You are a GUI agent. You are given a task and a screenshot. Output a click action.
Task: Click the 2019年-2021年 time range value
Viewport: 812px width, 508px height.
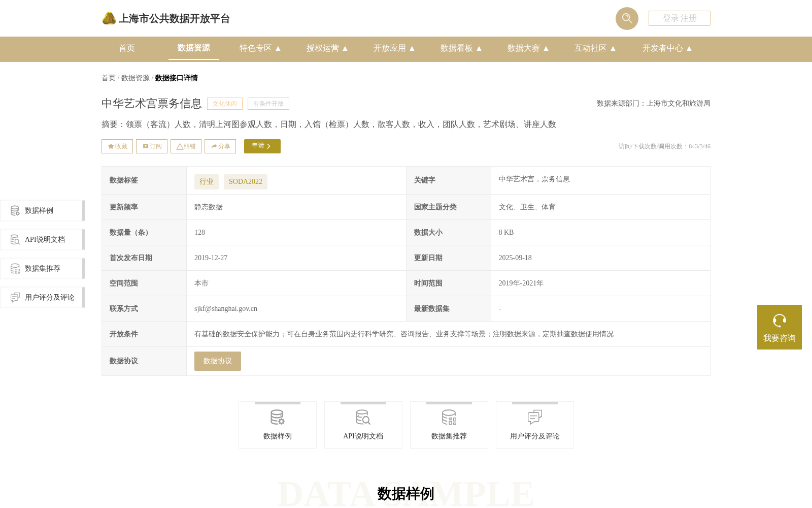521,283
